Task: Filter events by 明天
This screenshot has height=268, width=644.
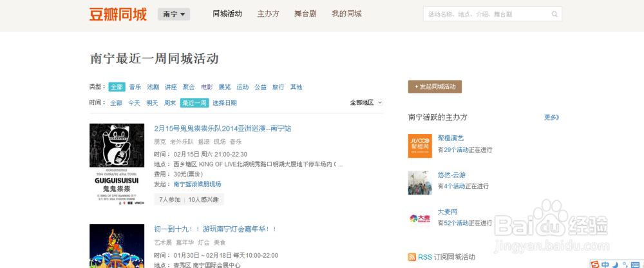Action: pos(153,103)
